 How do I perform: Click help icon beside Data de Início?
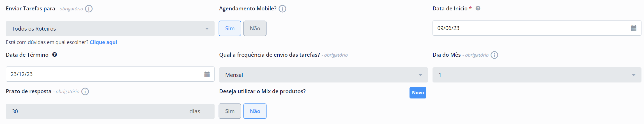(478, 8)
